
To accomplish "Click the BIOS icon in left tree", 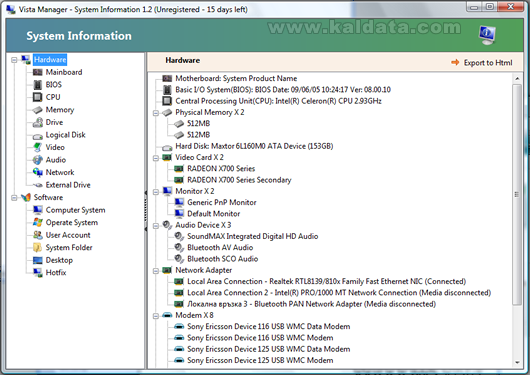I will point(37,85).
